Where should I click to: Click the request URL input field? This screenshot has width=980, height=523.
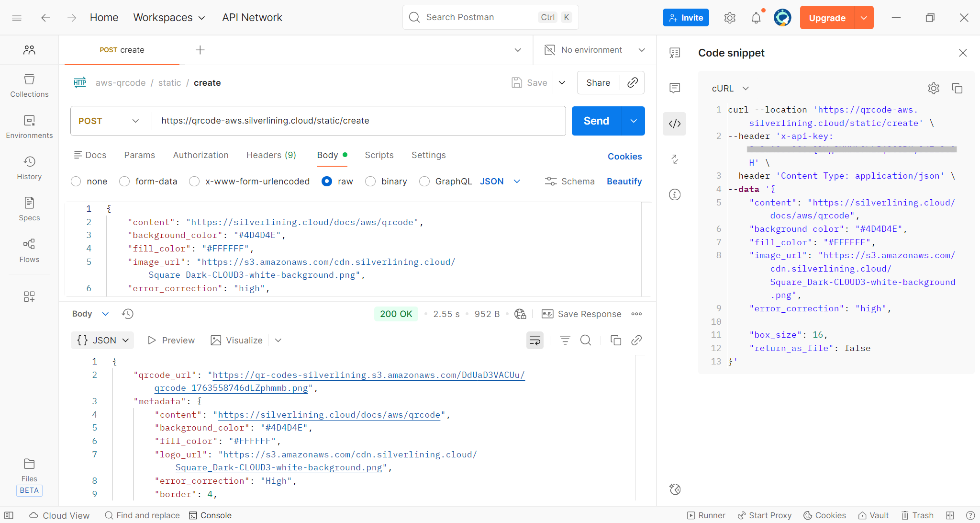click(x=359, y=121)
